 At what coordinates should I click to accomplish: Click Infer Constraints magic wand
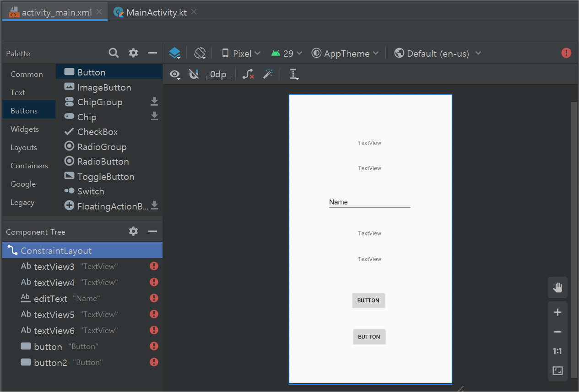click(268, 74)
